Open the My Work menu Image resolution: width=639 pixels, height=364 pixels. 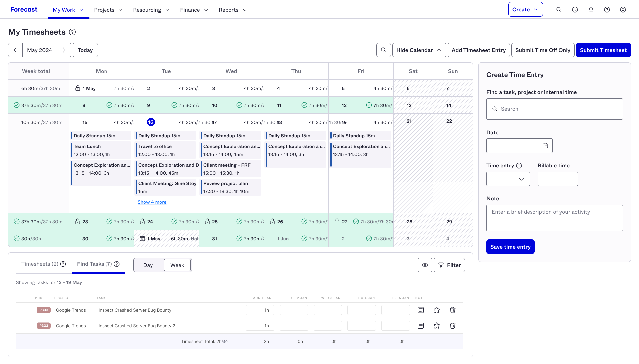click(68, 10)
